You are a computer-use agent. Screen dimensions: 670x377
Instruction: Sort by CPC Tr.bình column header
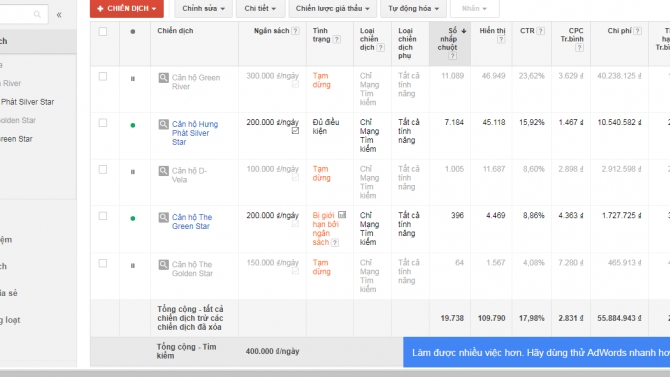coord(572,35)
